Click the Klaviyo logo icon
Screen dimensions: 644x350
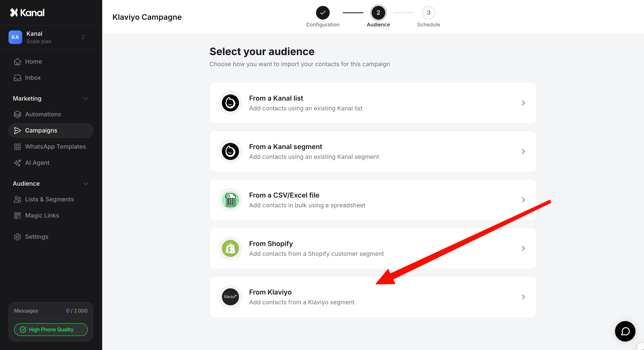click(230, 297)
